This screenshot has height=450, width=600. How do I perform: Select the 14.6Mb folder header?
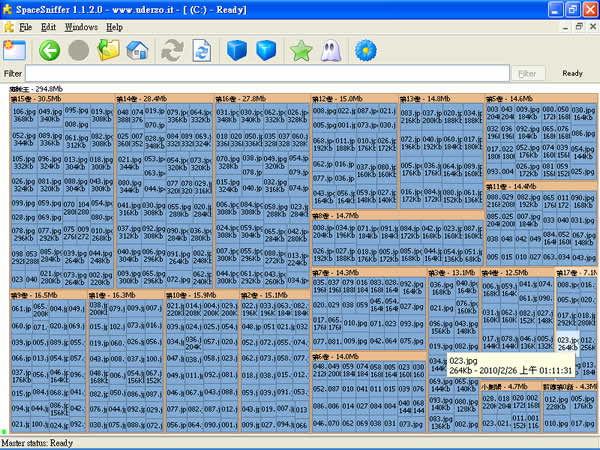[x=541, y=99]
